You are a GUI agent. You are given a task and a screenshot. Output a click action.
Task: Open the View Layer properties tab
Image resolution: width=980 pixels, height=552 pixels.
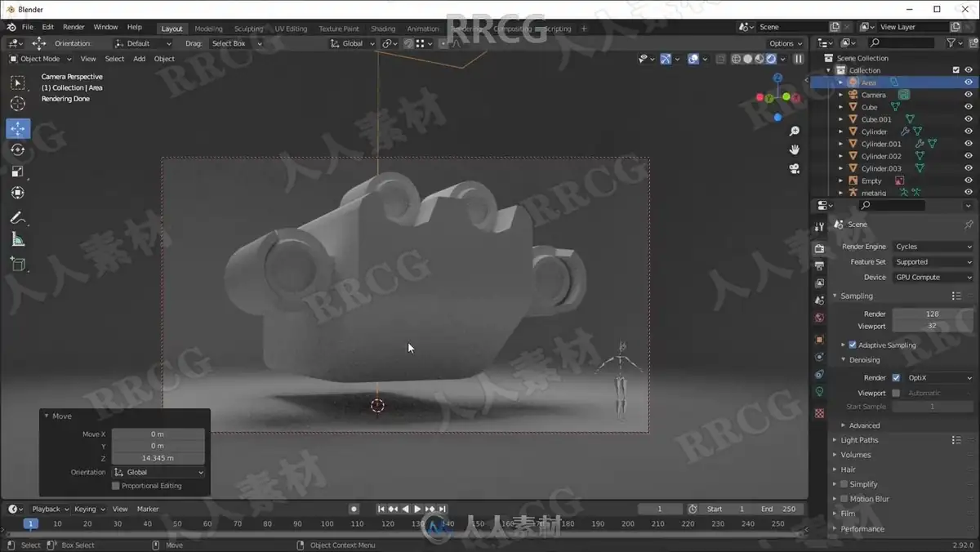click(x=819, y=283)
